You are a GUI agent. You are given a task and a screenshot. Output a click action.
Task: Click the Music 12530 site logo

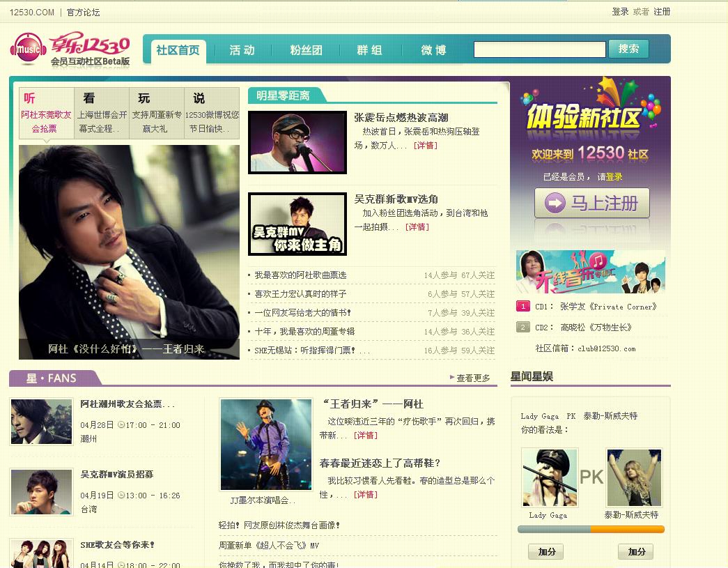70,49
